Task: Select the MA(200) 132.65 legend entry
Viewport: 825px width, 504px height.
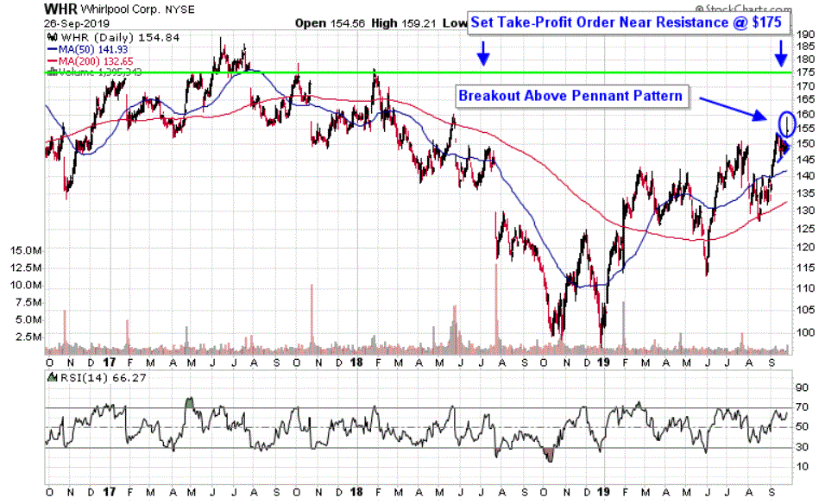Action: pyautogui.click(x=86, y=62)
